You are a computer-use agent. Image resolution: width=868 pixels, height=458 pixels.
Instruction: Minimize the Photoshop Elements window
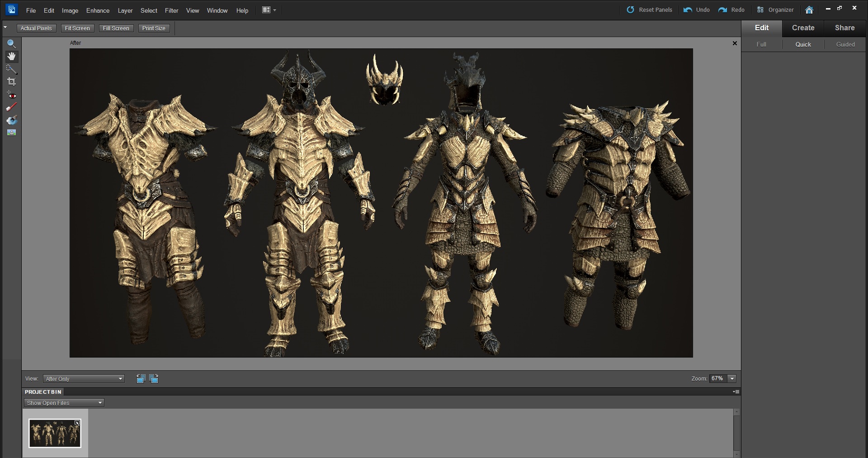(x=828, y=9)
